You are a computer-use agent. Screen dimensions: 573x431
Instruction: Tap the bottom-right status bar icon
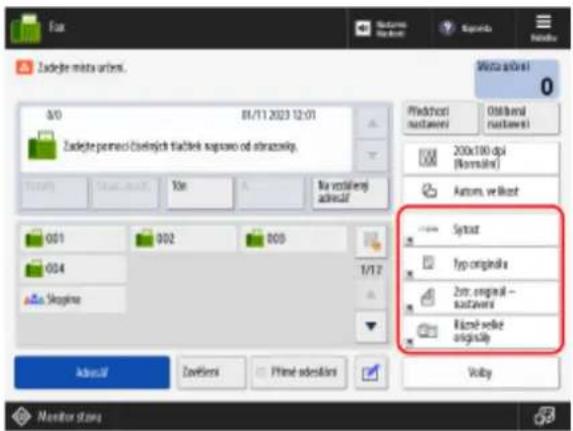[x=544, y=416]
